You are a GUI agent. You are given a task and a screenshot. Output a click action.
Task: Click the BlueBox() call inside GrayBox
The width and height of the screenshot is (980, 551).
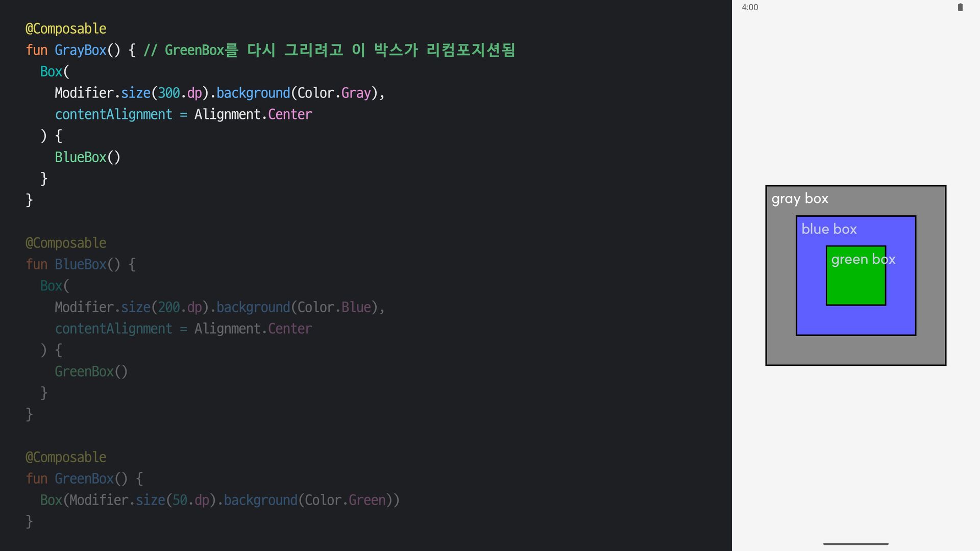(x=87, y=157)
